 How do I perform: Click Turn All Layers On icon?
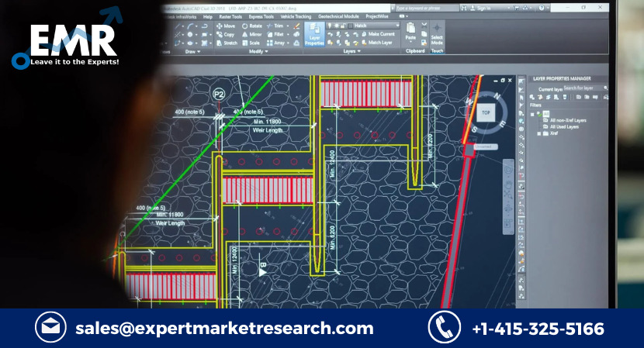pyautogui.click(x=330, y=43)
